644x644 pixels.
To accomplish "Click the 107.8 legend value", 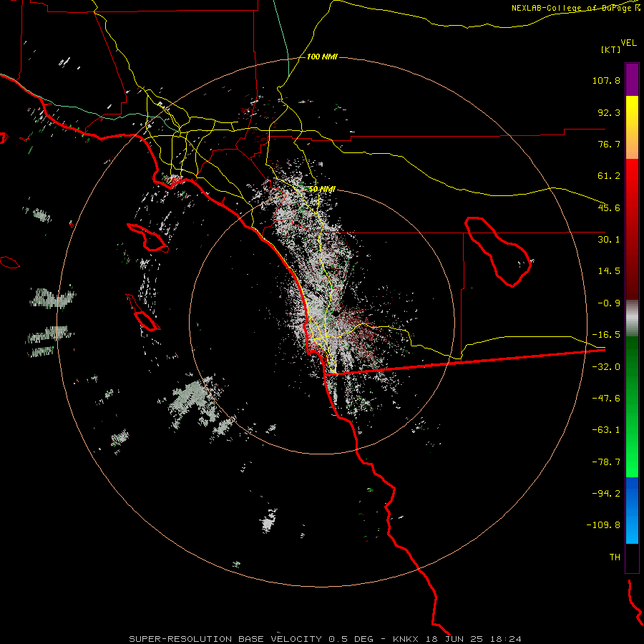I will [606, 80].
